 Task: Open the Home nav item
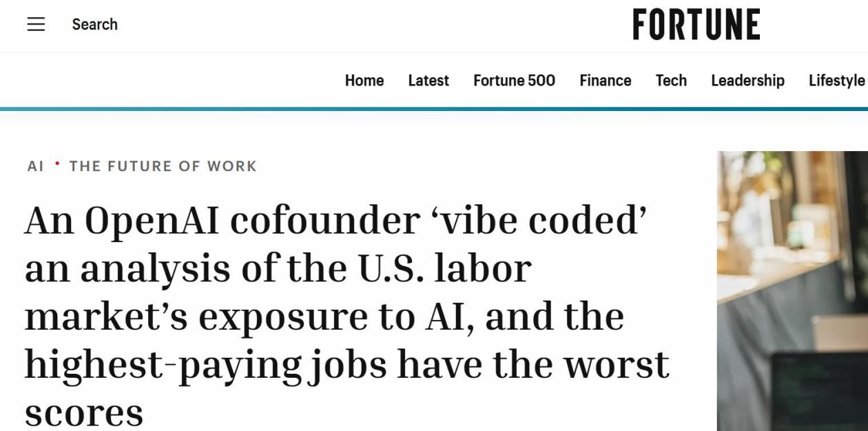click(364, 81)
